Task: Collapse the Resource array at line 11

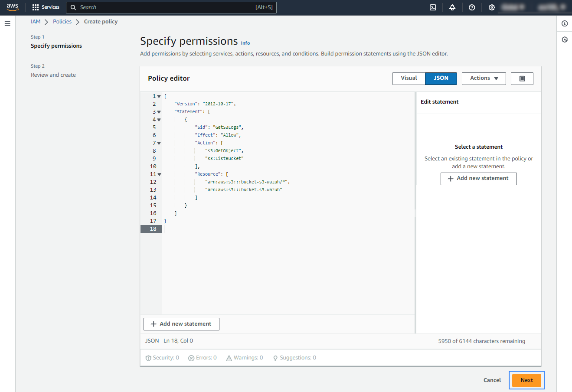Action: click(x=159, y=174)
